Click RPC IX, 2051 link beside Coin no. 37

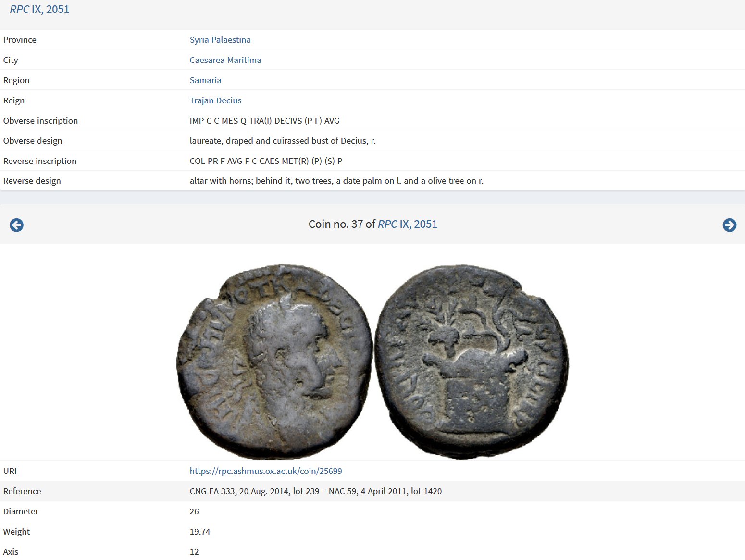point(408,224)
